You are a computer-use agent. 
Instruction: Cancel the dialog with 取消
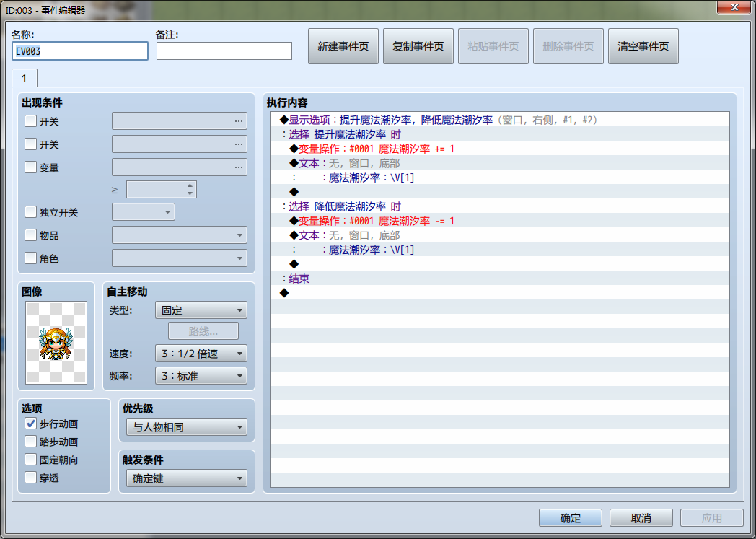click(641, 518)
